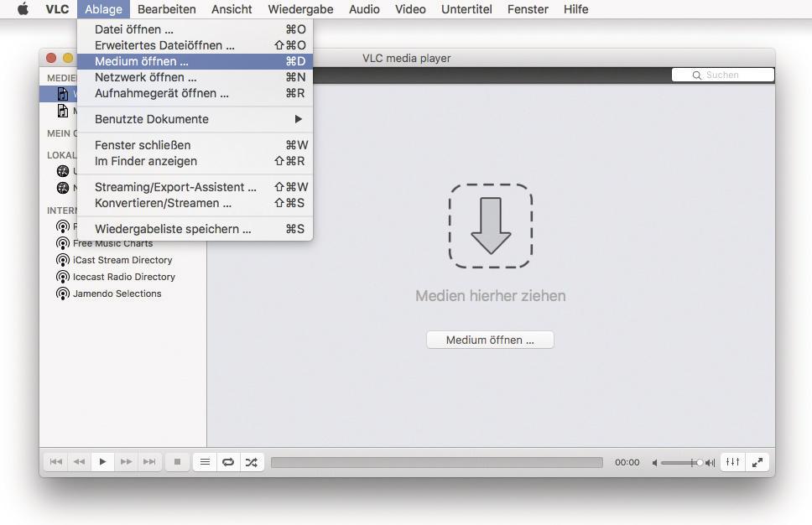Select Icecast Radio Directory in sidebar
The height and width of the screenshot is (525, 812).
pyautogui.click(x=124, y=277)
